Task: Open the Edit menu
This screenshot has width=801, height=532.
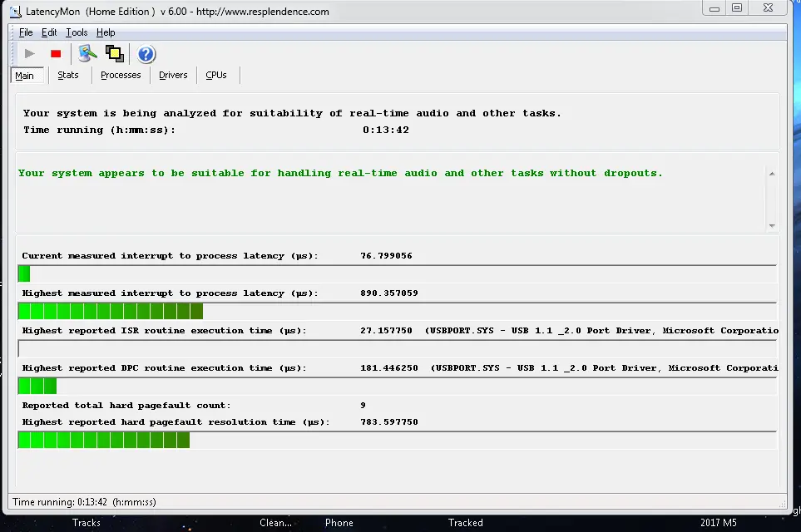Action: coord(50,32)
